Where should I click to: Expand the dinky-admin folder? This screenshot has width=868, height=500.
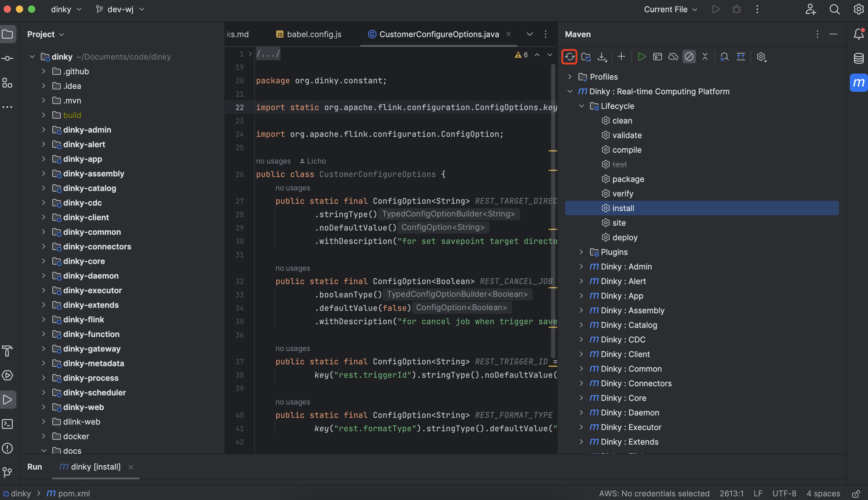coord(43,130)
